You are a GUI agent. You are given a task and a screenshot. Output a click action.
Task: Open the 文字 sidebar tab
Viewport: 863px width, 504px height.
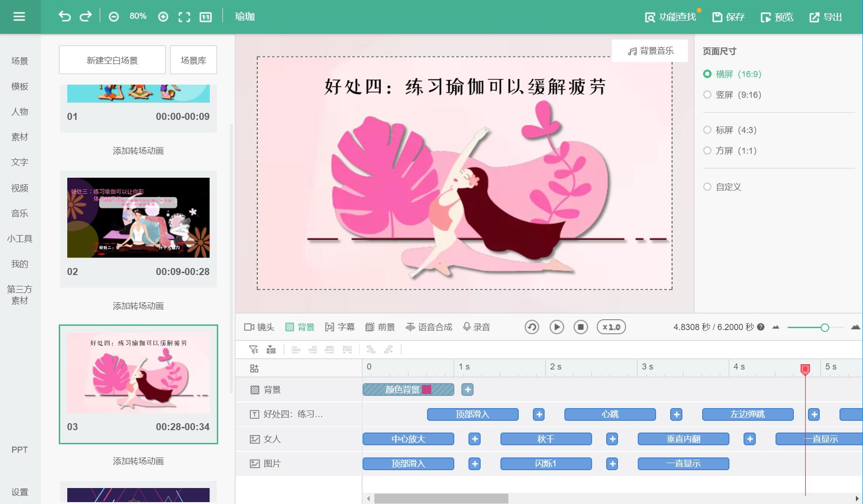point(20,162)
